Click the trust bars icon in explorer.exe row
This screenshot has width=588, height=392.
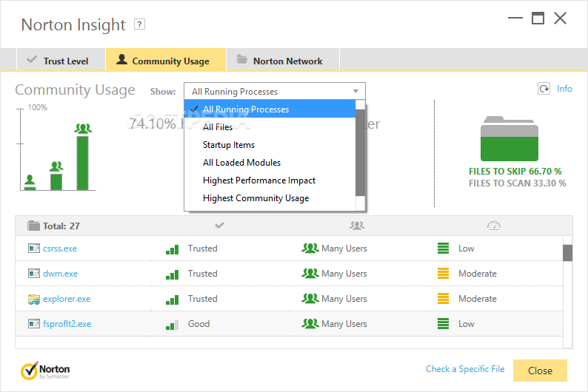point(172,300)
